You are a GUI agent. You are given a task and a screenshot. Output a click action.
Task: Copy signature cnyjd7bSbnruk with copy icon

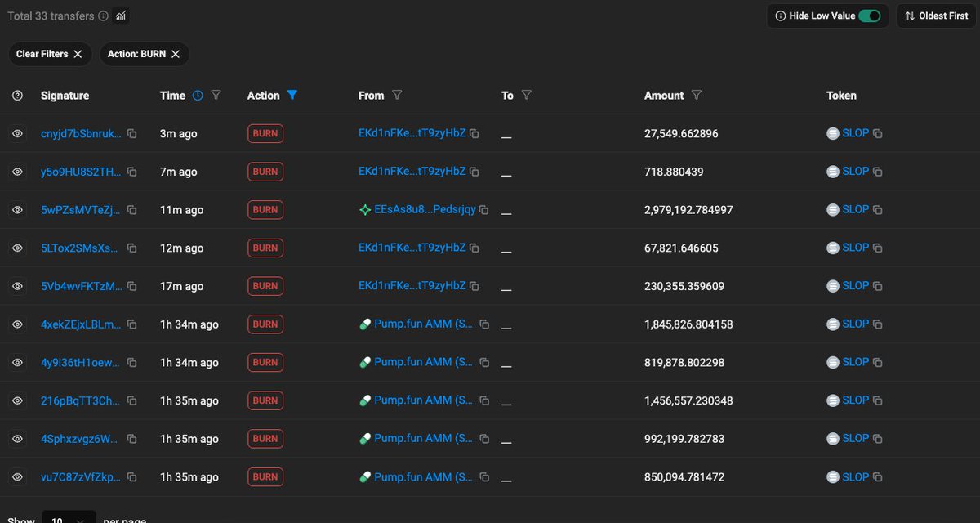click(x=131, y=133)
